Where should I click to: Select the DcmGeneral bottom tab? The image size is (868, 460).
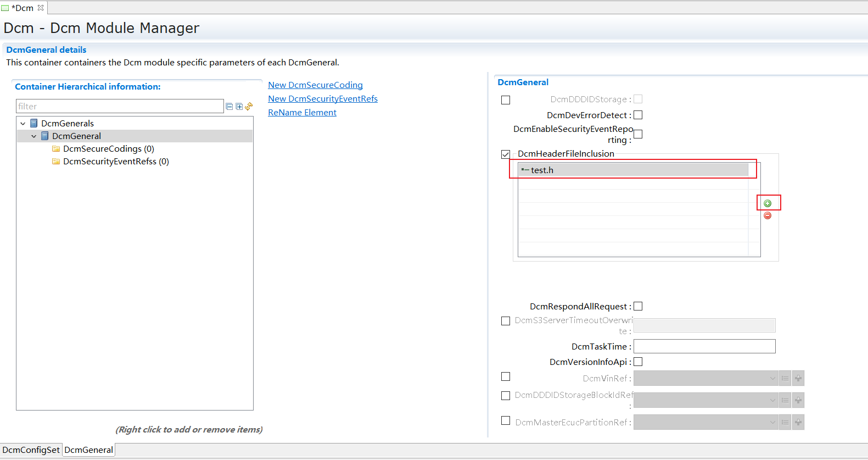point(88,450)
